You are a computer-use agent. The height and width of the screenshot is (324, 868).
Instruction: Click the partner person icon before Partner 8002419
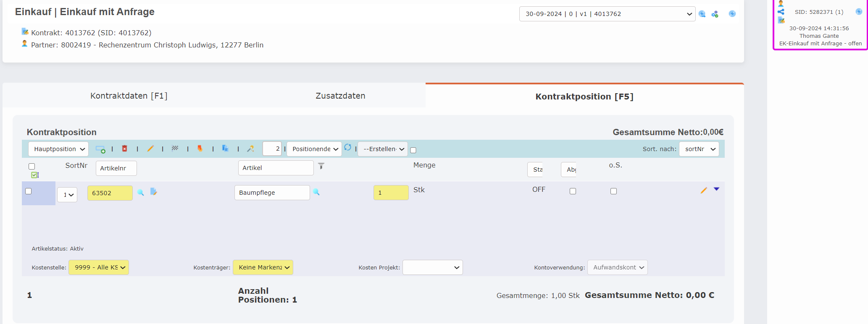tap(25, 44)
